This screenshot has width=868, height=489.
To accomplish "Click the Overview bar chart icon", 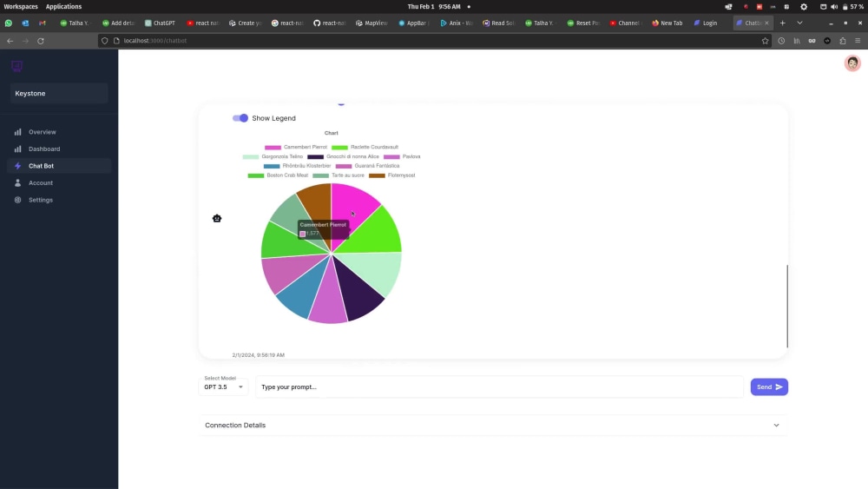I will pos(17,132).
